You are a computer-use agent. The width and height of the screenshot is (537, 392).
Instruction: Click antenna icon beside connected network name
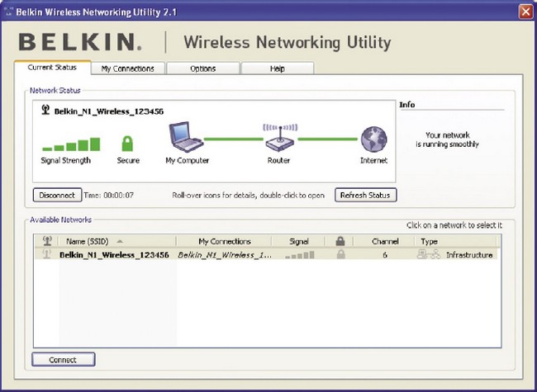pos(45,110)
